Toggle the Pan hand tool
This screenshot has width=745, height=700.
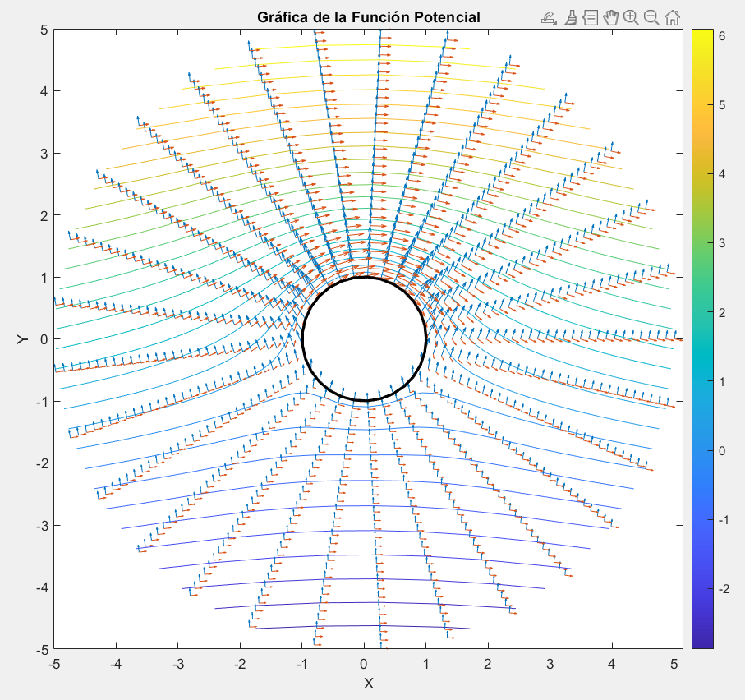pos(610,16)
